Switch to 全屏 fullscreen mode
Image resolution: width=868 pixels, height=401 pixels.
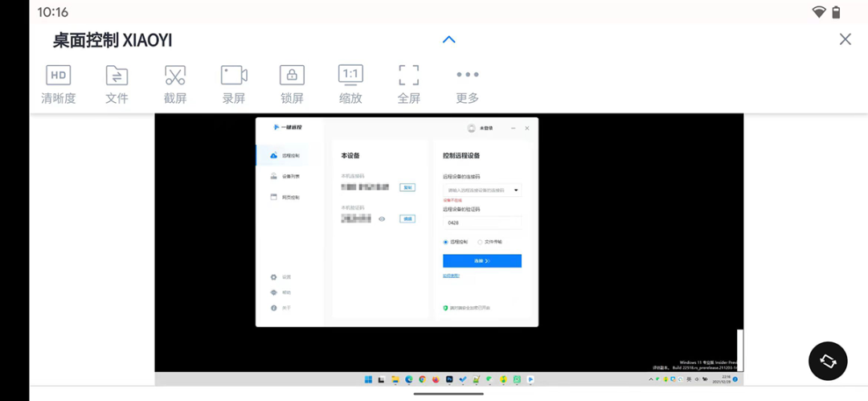pyautogui.click(x=408, y=85)
